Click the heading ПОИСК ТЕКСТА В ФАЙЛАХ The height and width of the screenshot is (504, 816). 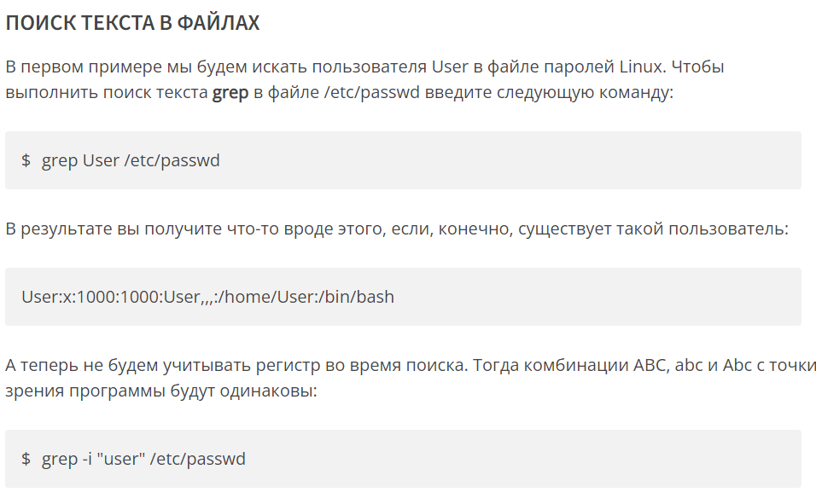pos(132,23)
